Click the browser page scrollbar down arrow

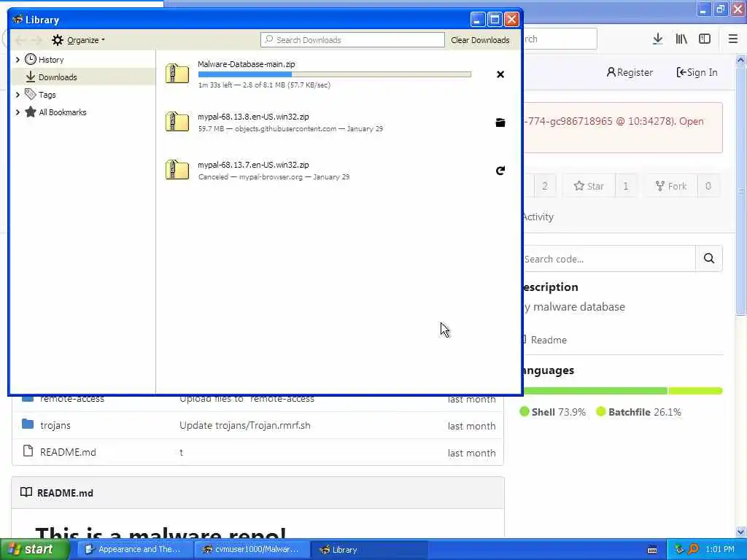click(740, 532)
